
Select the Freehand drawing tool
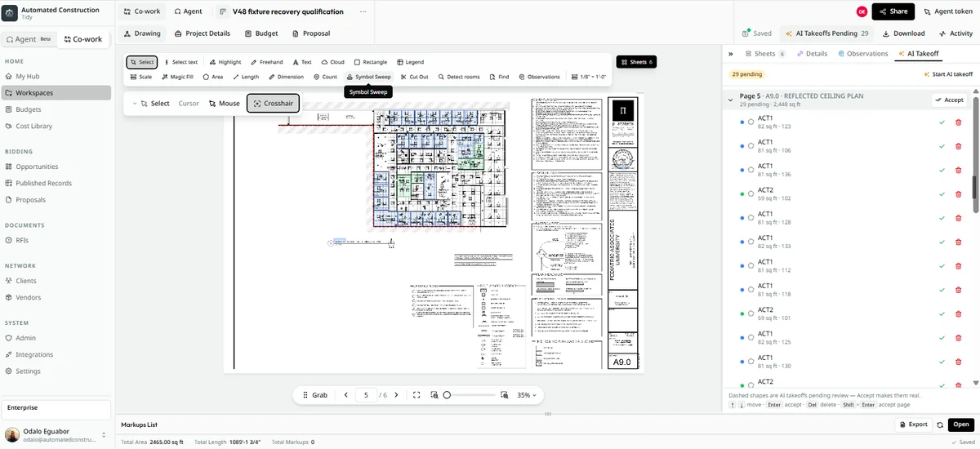coord(266,62)
